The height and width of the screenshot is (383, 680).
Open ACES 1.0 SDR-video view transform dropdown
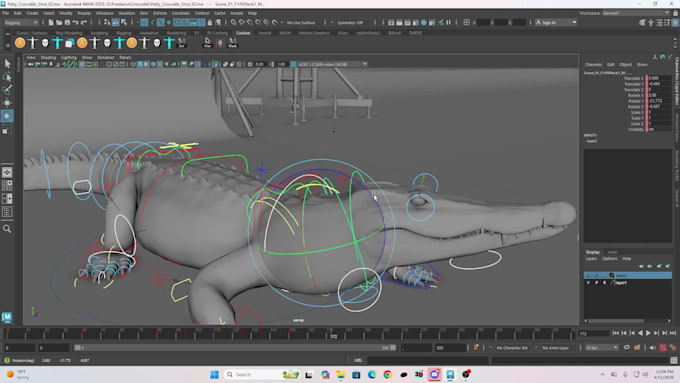[333, 64]
